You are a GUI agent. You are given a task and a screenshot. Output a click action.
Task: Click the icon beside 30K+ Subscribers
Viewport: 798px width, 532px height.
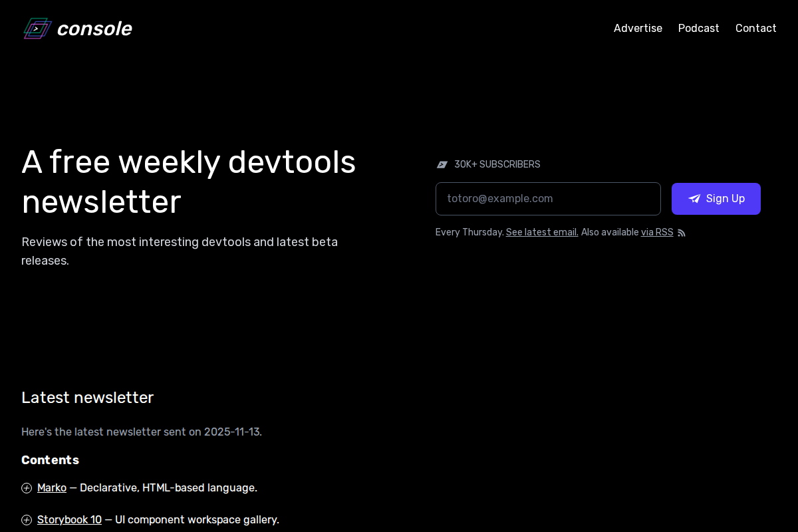[442, 164]
